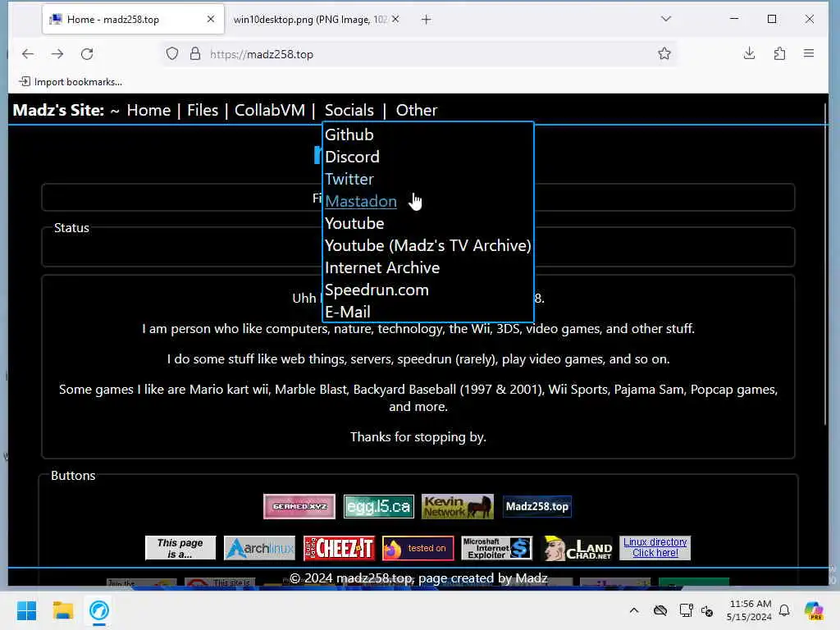Viewport: 840px width, 630px height.
Task: Choose Youtube (Madz's TV Archive) entry
Action: tap(427, 245)
